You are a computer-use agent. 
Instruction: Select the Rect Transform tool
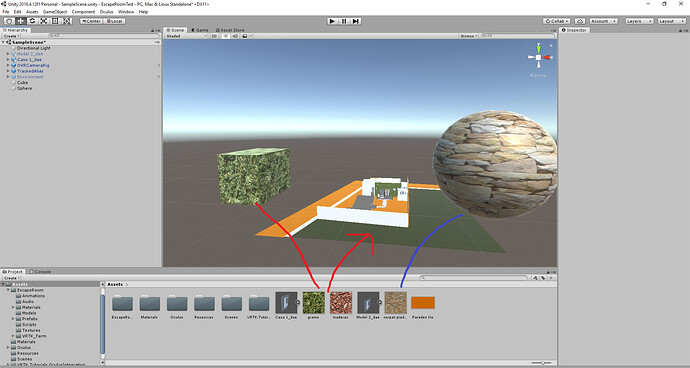click(55, 21)
